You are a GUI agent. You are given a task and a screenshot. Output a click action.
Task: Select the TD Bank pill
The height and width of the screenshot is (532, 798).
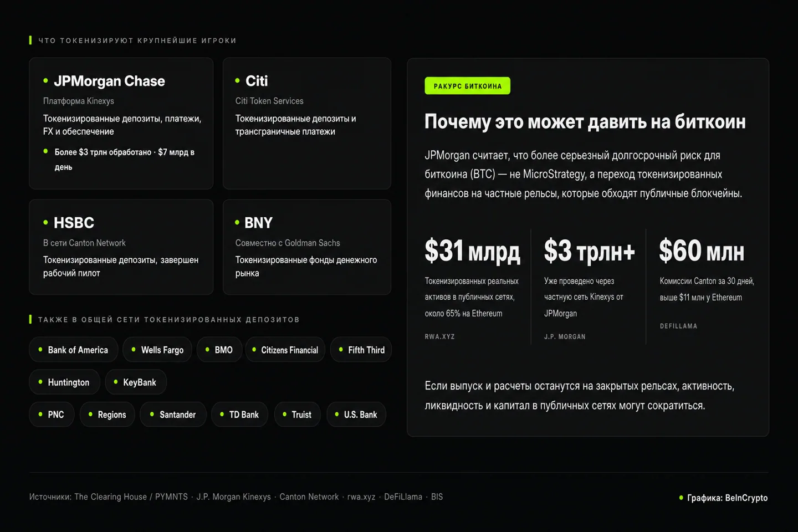tap(239, 414)
